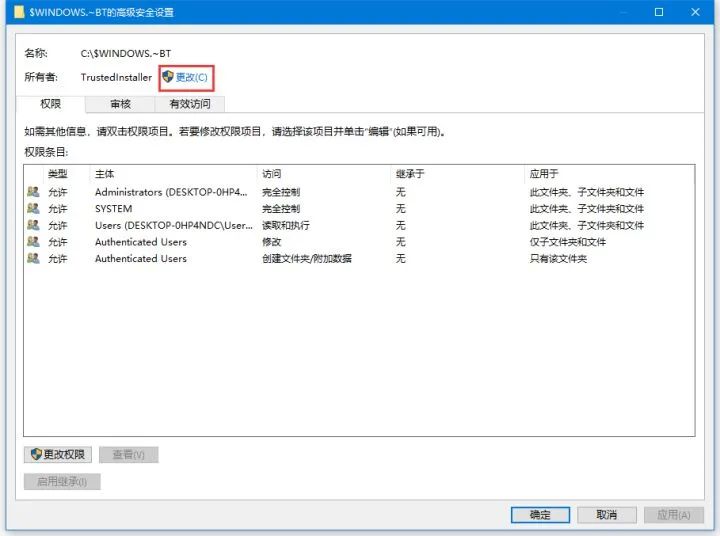720x536 pixels.
Task: Select the Users (DESKTOP-0HP4NDC\User...) entry
Action: 359,225
